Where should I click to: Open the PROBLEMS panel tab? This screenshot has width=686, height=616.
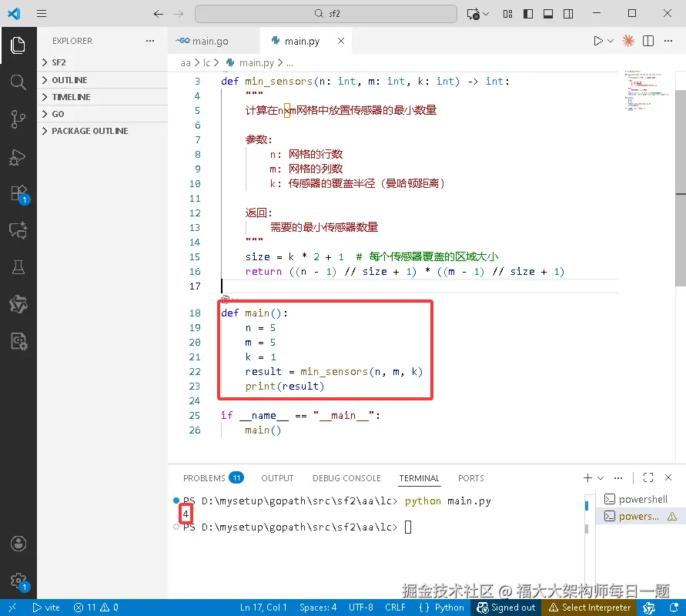pyautogui.click(x=213, y=477)
